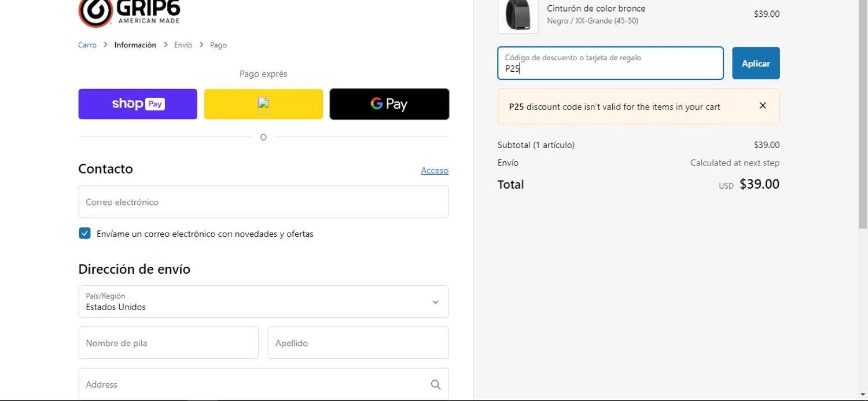Screen dimensions: 868x401
Task: Click the GRIP6 logo
Action: click(129, 13)
